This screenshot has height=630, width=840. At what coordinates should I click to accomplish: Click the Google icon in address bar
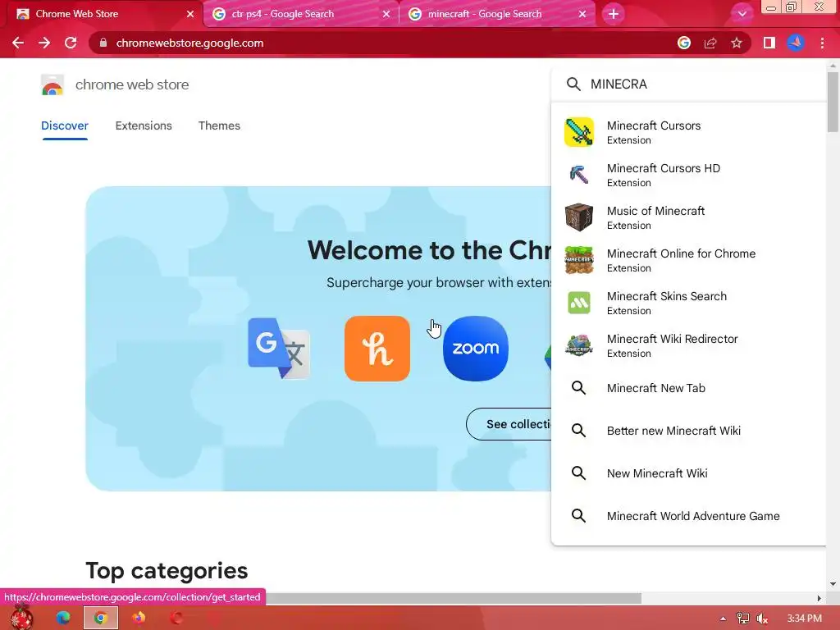click(x=683, y=43)
